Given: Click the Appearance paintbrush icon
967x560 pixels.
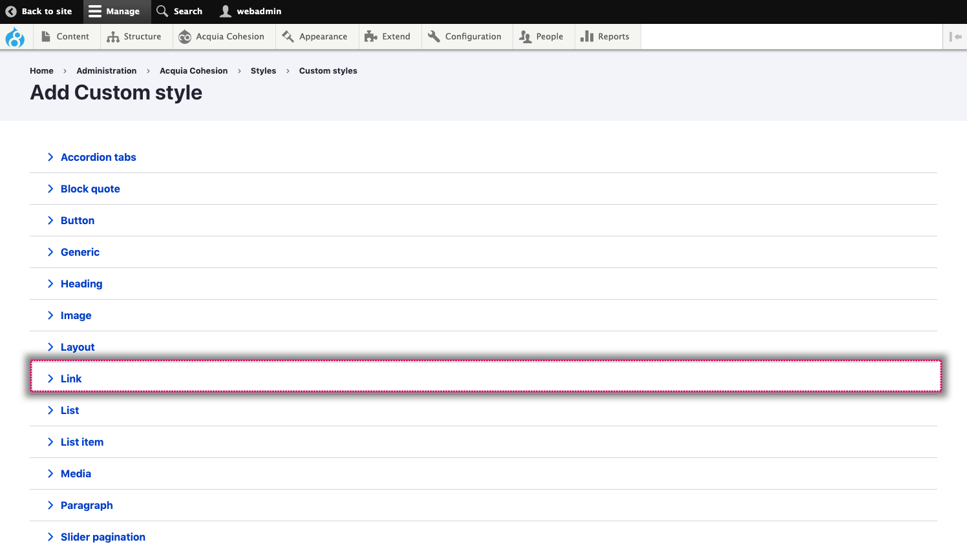Looking at the screenshot, I should tap(288, 37).
